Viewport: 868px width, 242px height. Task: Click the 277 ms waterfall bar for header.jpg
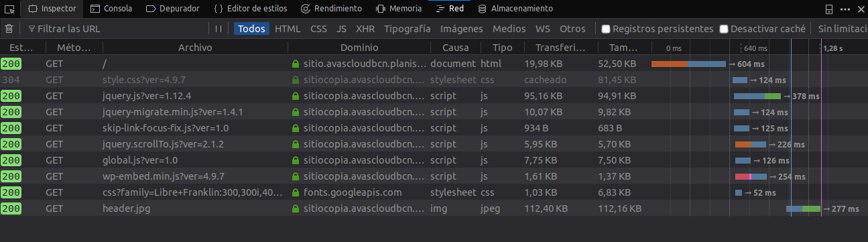point(803,208)
